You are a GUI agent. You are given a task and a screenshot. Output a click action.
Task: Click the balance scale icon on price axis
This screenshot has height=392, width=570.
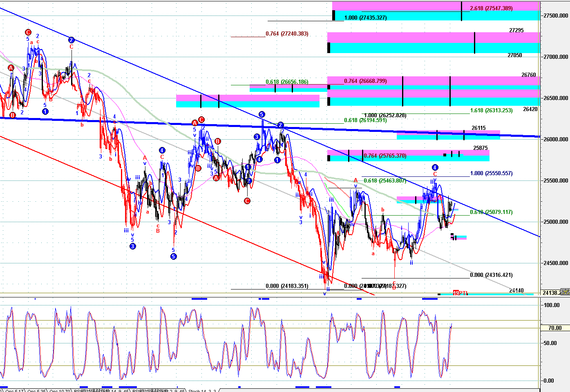click(566, 292)
